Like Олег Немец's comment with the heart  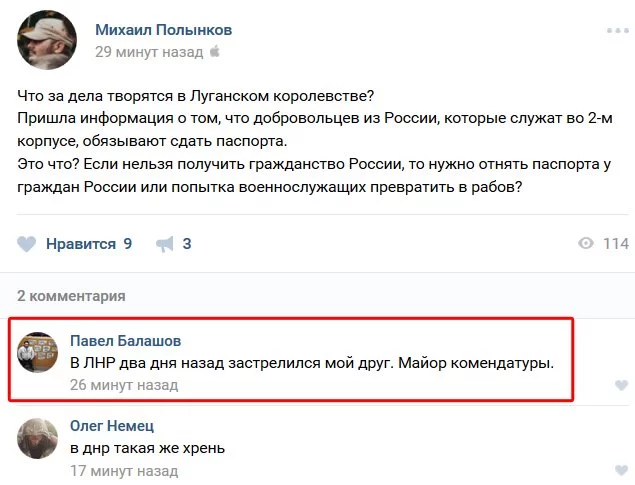pyautogui.click(x=621, y=472)
